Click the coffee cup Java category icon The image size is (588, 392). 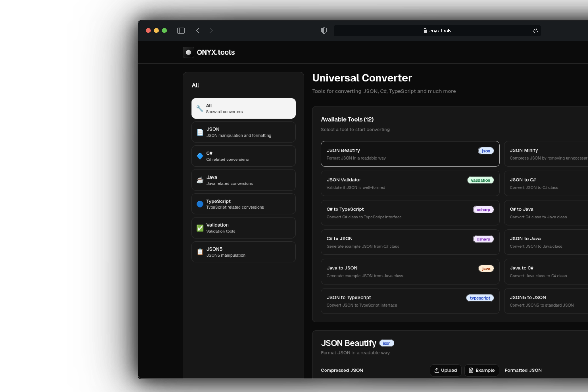click(x=200, y=180)
